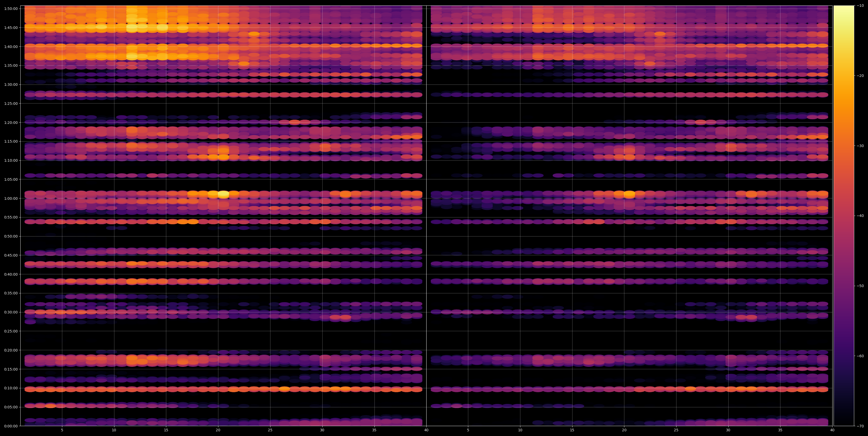Viewport: 868px width, 436px height.
Task: Click the −20 colorbar tick label
Action: coord(860,76)
